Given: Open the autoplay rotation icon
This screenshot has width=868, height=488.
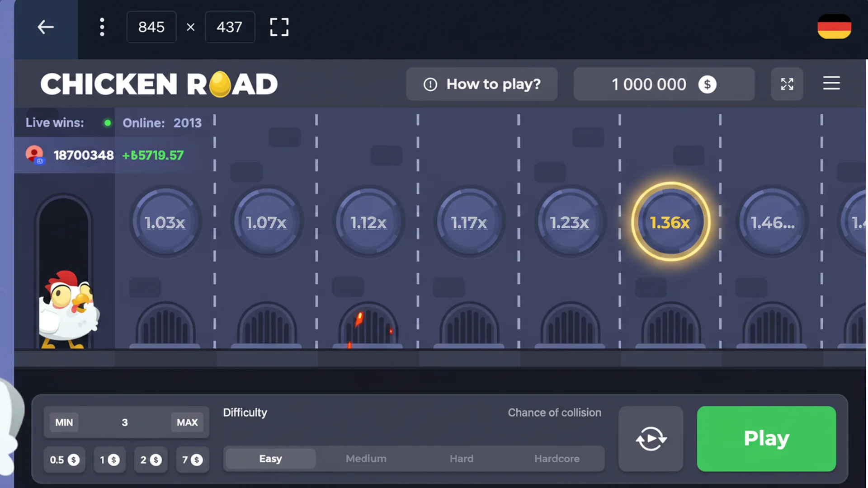Looking at the screenshot, I should [x=651, y=438].
